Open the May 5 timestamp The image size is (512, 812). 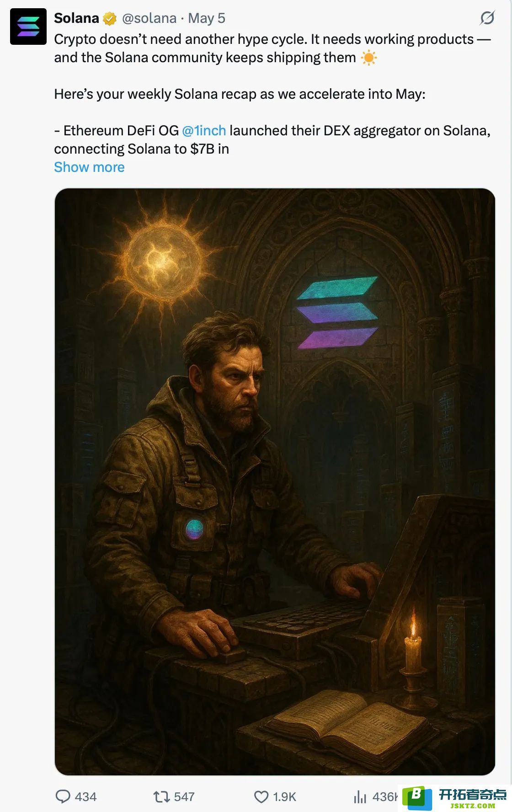207,18
